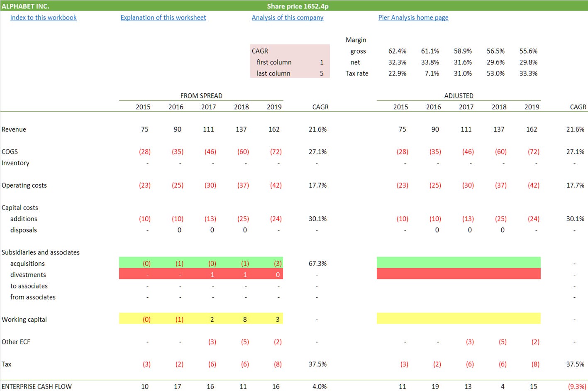Select FROM SPREAD 2018 COGS (60)
This screenshot has height=391, width=588.
(x=243, y=152)
